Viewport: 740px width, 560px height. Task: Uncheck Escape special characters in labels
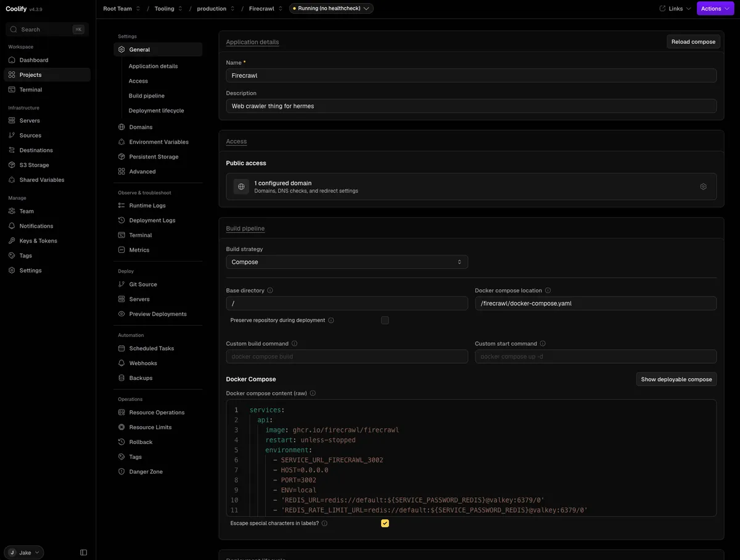[385, 523]
